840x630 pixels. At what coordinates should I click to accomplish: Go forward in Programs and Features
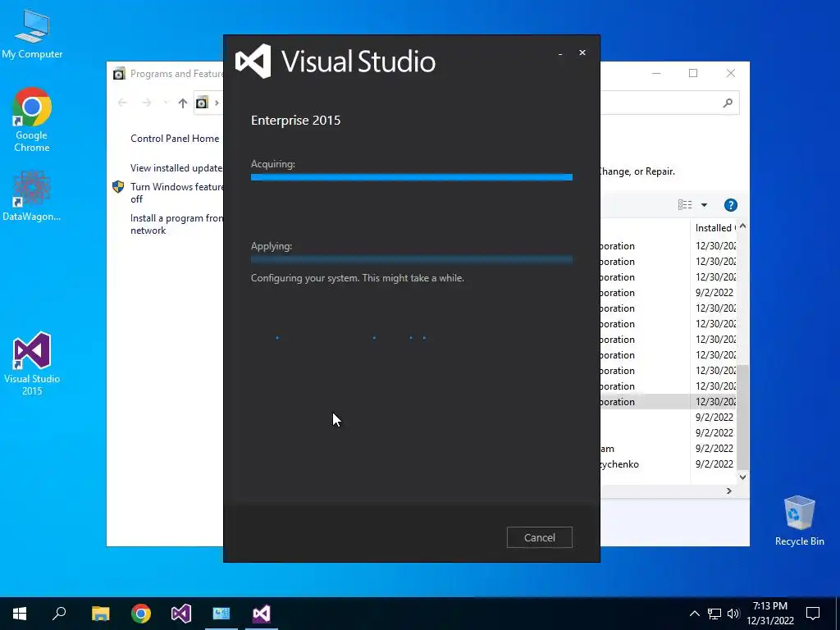(146, 103)
